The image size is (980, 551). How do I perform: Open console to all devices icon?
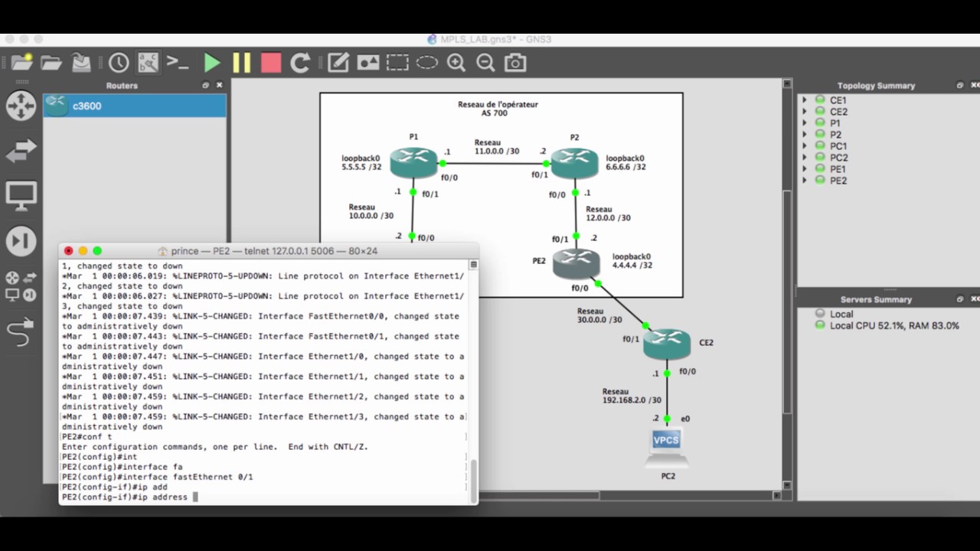tap(178, 63)
